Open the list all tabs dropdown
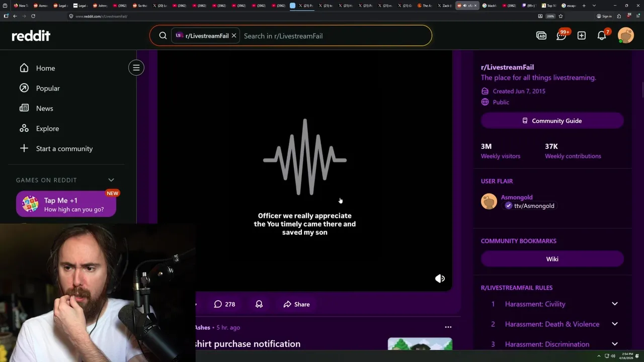This screenshot has width=644, height=362. click(594, 6)
